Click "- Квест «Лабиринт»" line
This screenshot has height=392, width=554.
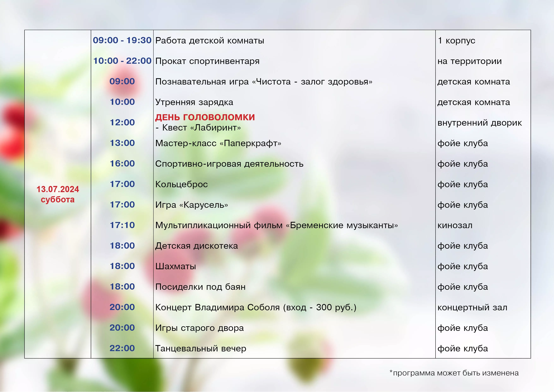(x=198, y=128)
